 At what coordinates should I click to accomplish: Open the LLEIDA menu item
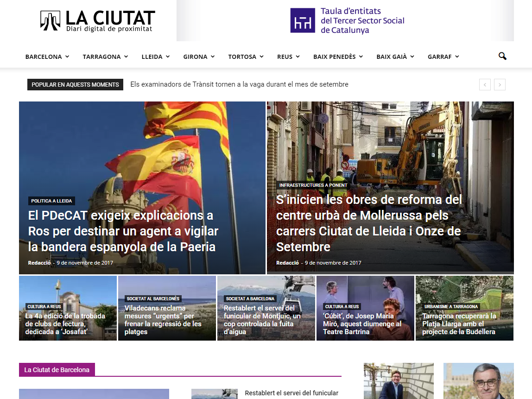[x=152, y=57]
